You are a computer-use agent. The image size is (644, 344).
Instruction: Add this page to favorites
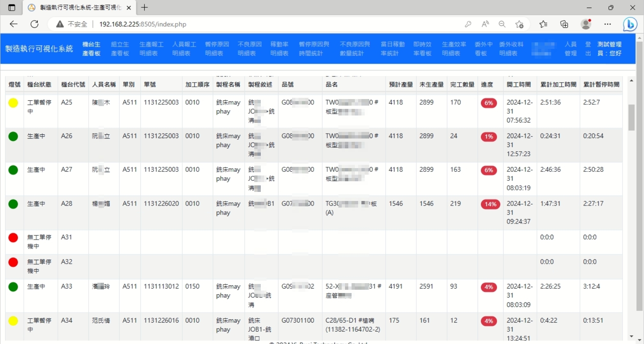pyautogui.click(x=520, y=24)
